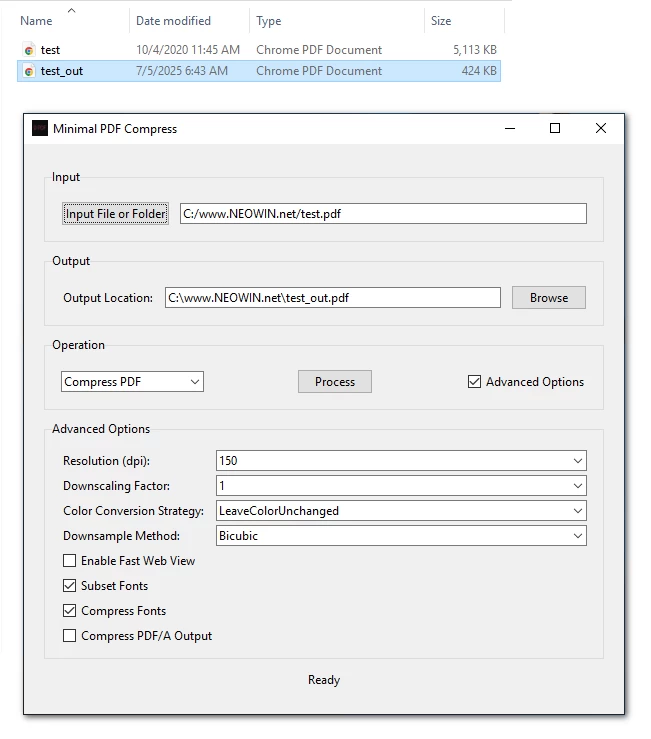Click the Input File or Folder button
Image resolution: width=651 pixels, height=739 pixels.
115,213
